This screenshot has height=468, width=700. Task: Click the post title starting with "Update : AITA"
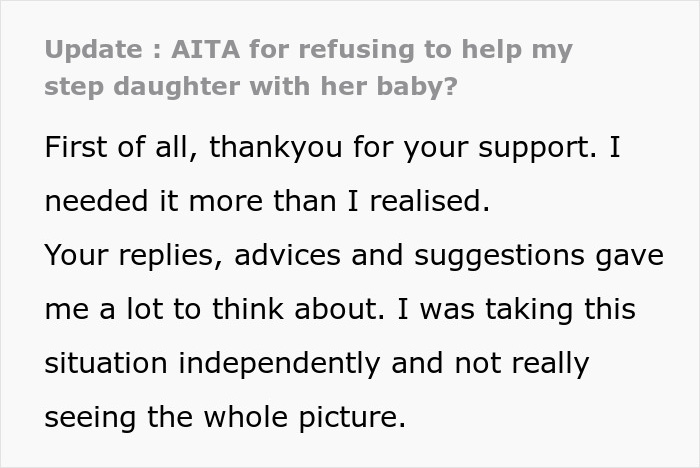308,67
